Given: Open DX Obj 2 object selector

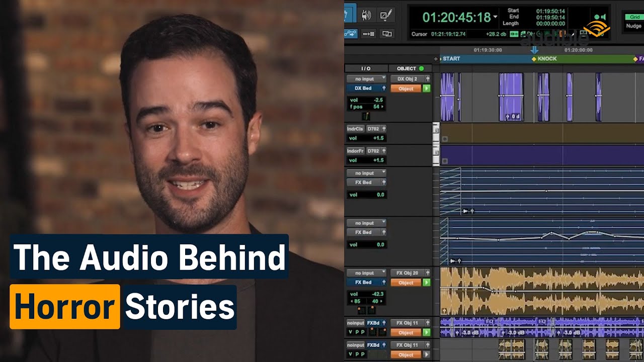Looking at the screenshot, I should pyautogui.click(x=408, y=79).
